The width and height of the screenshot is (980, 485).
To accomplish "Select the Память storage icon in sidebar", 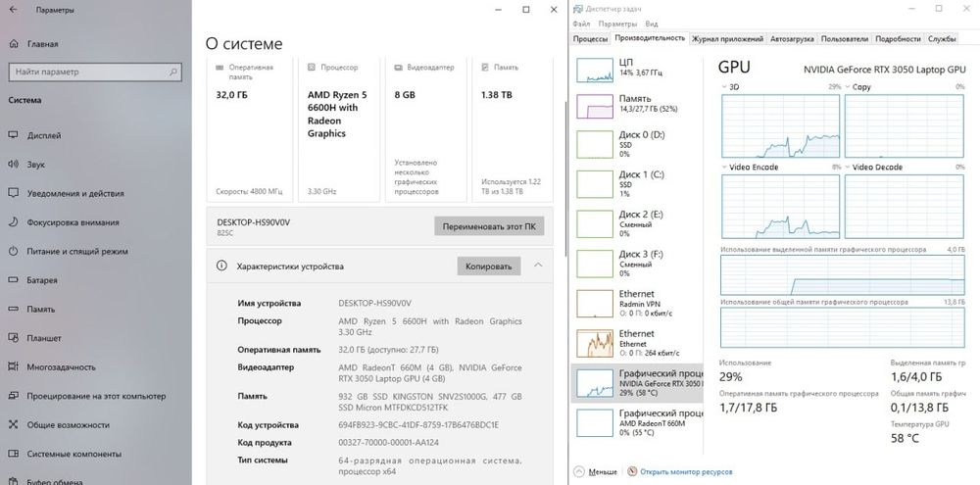I will (13, 309).
